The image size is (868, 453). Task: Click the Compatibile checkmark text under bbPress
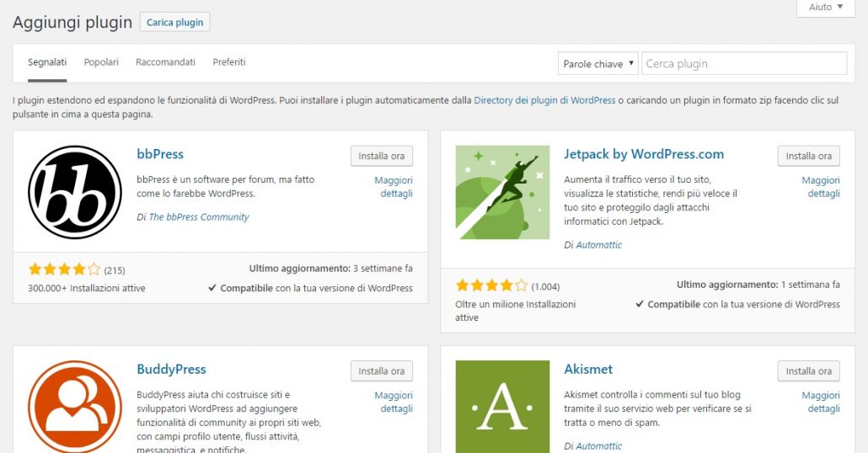pyautogui.click(x=311, y=288)
